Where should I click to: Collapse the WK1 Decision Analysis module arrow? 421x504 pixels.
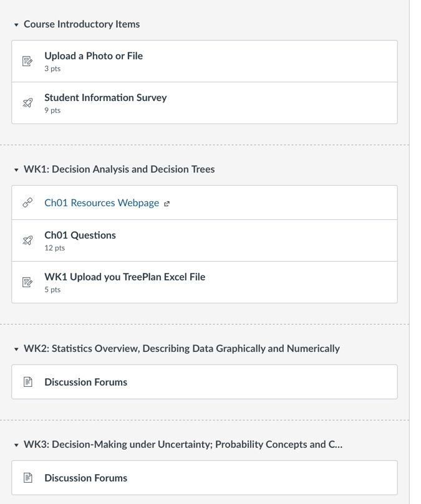pos(16,169)
